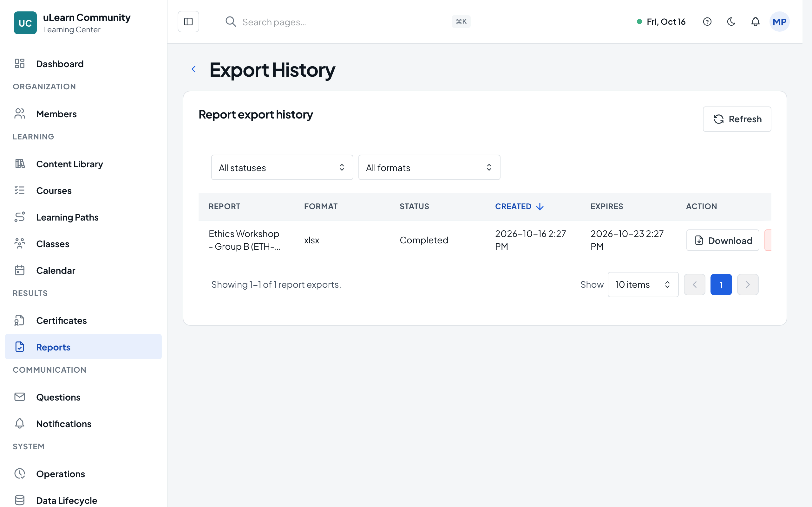Open the notifications bell in the header
Image resolution: width=812 pixels, height=507 pixels.
tap(755, 22)
